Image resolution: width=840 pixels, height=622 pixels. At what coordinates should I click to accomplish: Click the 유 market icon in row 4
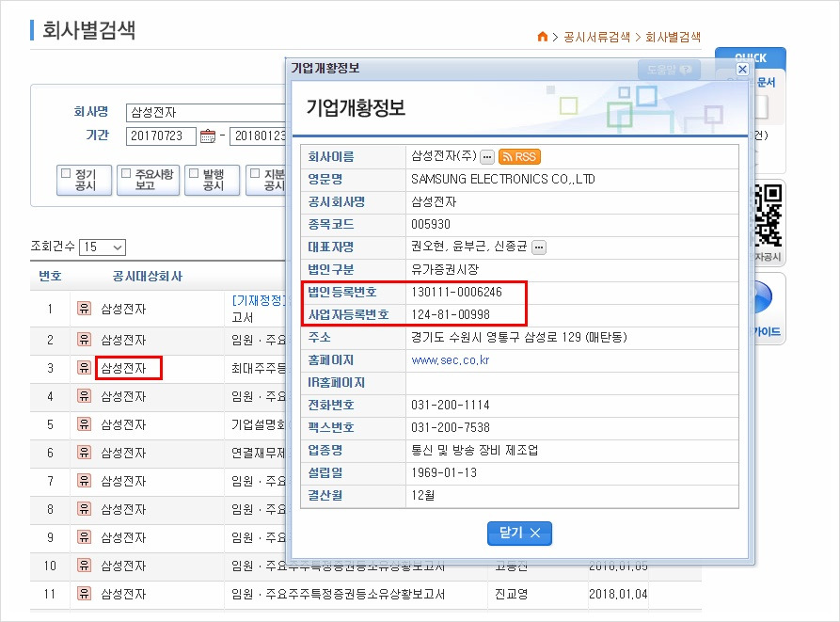(84, 396)
